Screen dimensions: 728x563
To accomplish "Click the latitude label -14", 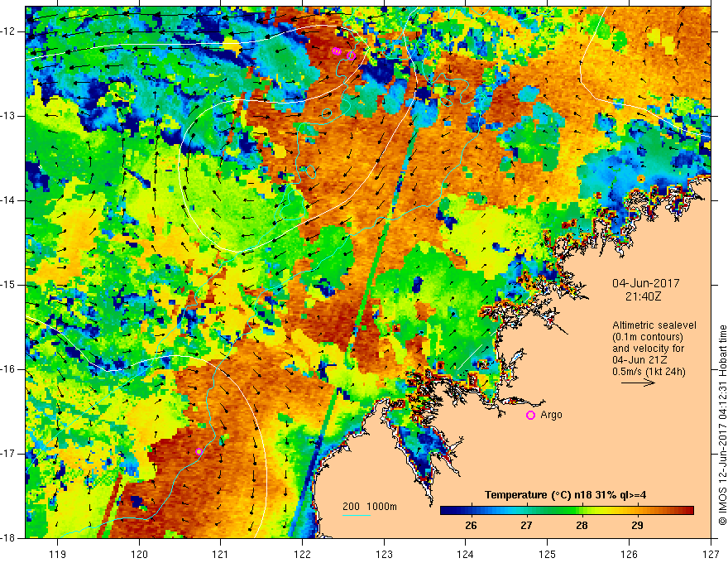I will pyautogui.click(x=9, y=200).
